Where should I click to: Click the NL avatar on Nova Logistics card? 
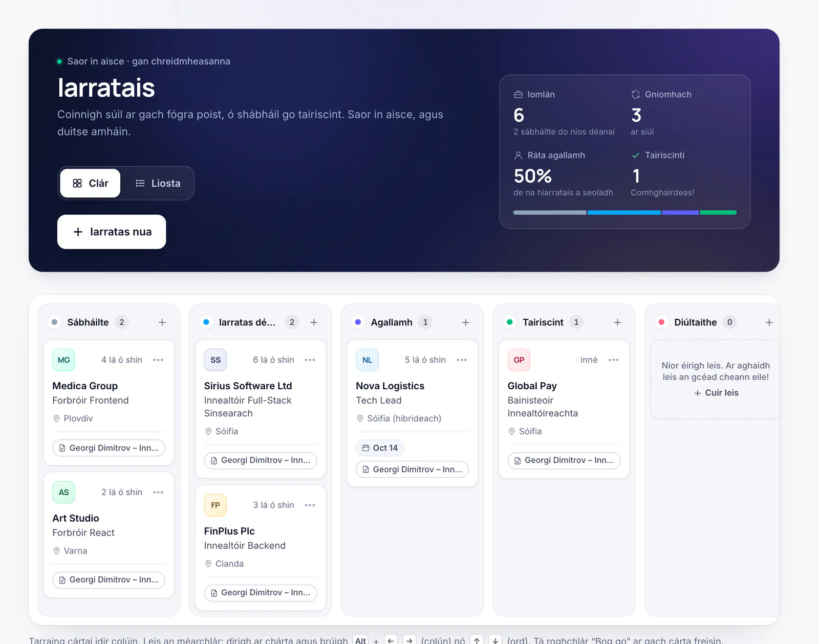(368, 360)
